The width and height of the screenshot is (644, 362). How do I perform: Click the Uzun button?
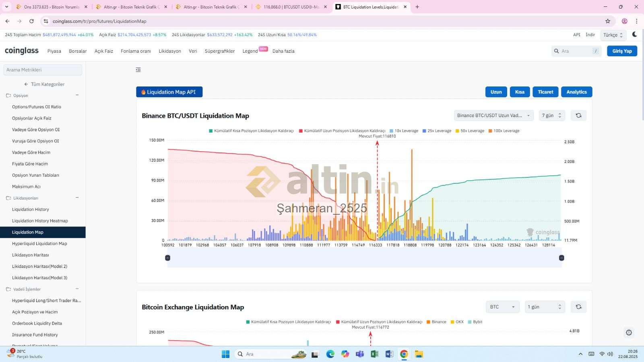(x=496, y=92)
